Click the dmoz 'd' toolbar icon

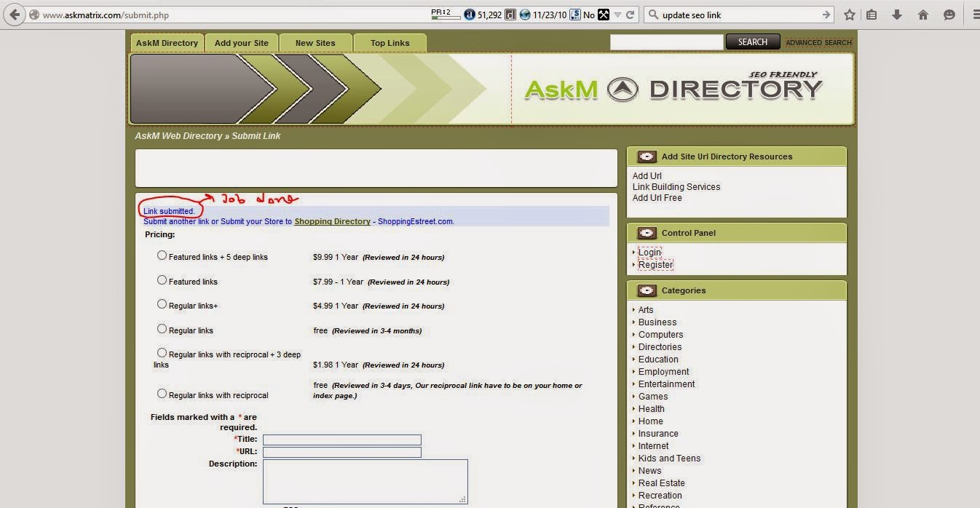pyautogui.click(x=510, y=15)
